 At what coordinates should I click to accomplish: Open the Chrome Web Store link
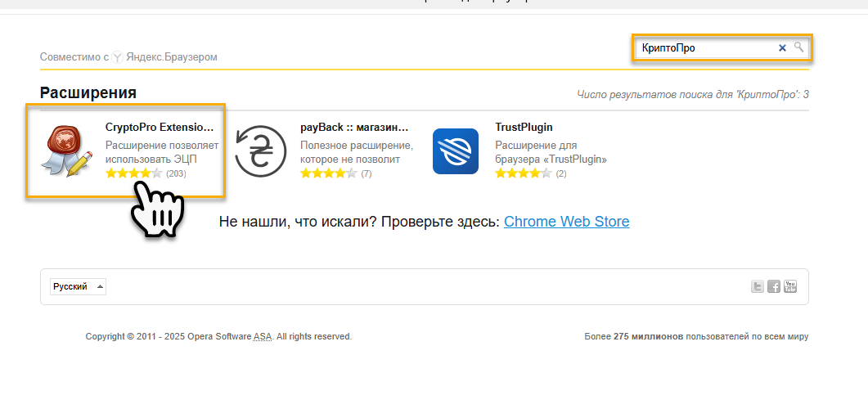pos(566,222)
